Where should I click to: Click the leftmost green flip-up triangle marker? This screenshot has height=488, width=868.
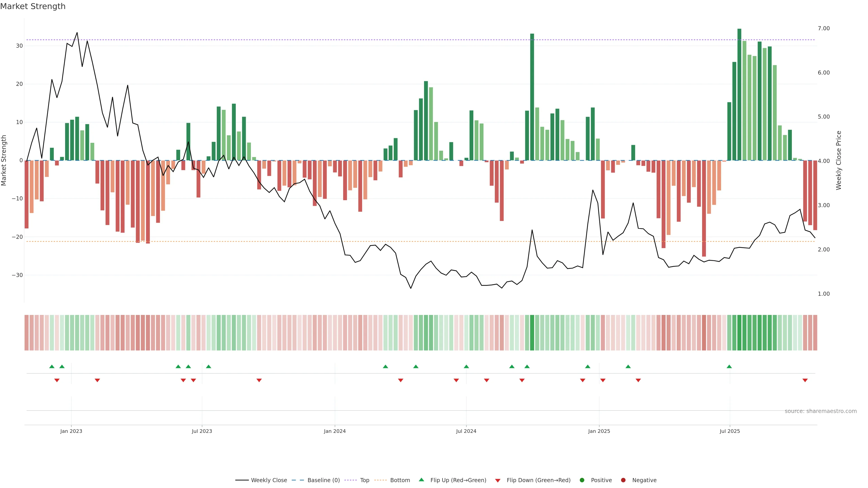[x=52, y=366]
